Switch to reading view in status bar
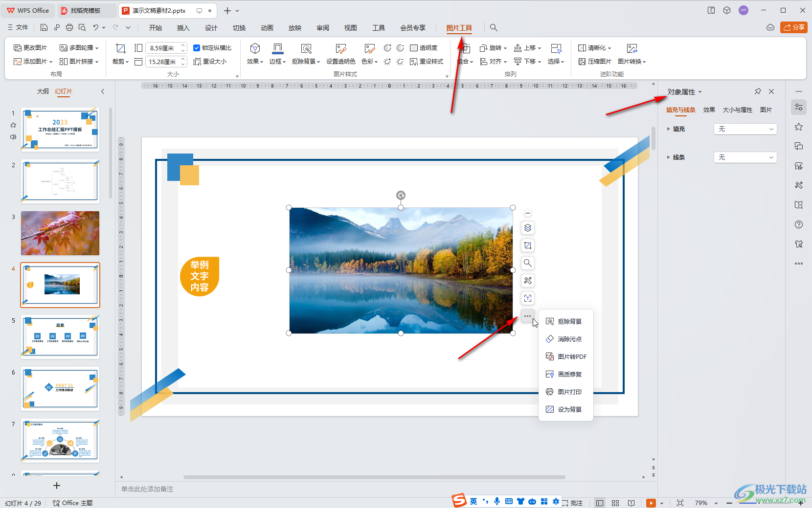Viewport: 812px width, 508px height. point(632,503)
